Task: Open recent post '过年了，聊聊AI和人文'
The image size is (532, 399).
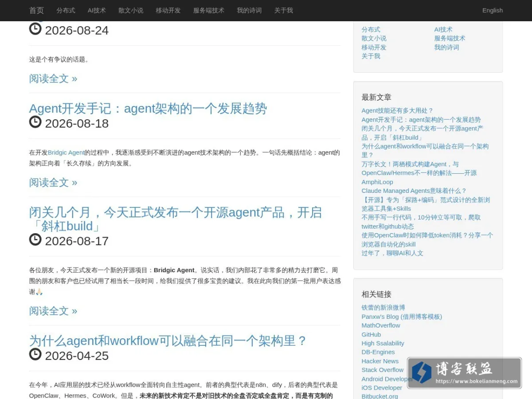Action: (392, 253)
